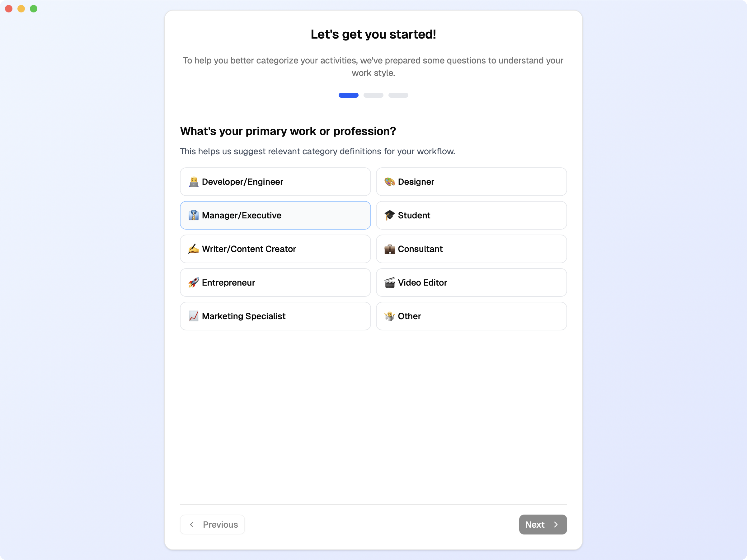Click the necktie icon on Manager/Executive card
The width and height of the screenshot is (747, 560).
[194, 215]
